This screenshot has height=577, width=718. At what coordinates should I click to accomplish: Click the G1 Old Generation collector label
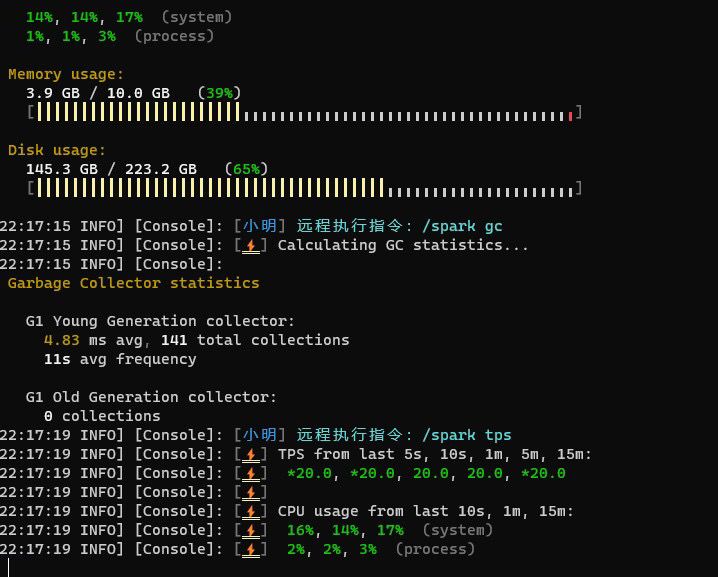coord(151,397)
